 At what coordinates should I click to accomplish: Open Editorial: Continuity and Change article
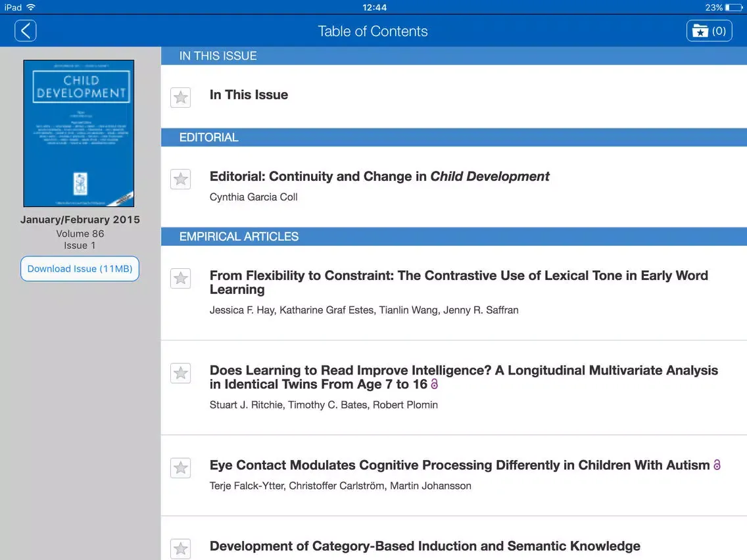pos(379,177)
